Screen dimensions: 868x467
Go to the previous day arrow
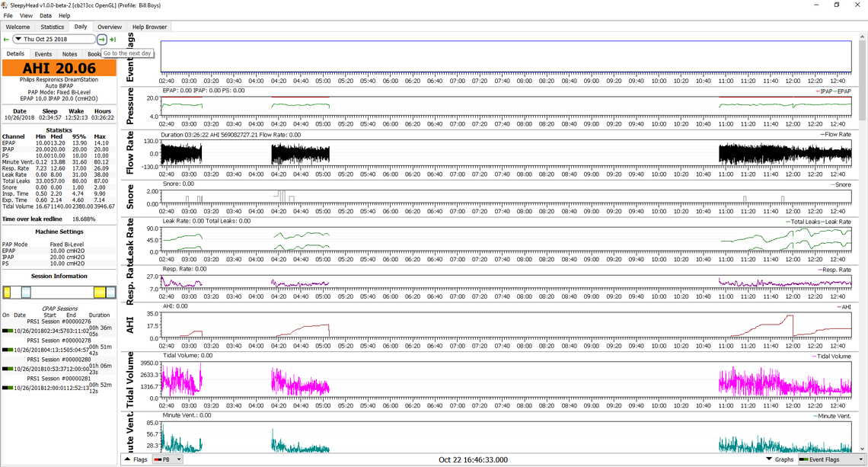pyautogui.click(x=6, y=40)
